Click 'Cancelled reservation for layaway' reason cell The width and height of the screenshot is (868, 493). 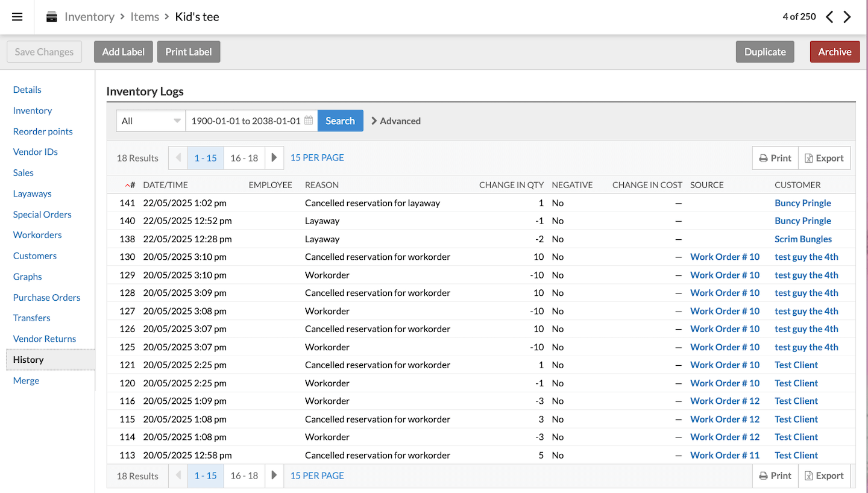pyautogui.click(x=373, y=203)
